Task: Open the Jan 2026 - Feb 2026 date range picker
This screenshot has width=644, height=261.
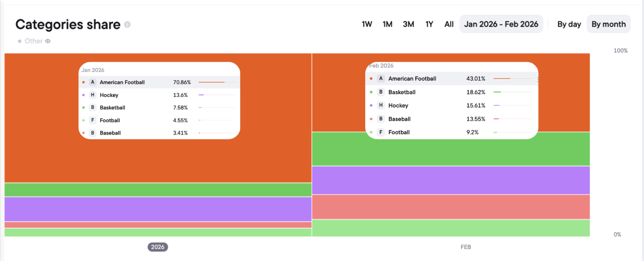Action: click(501, 24)
